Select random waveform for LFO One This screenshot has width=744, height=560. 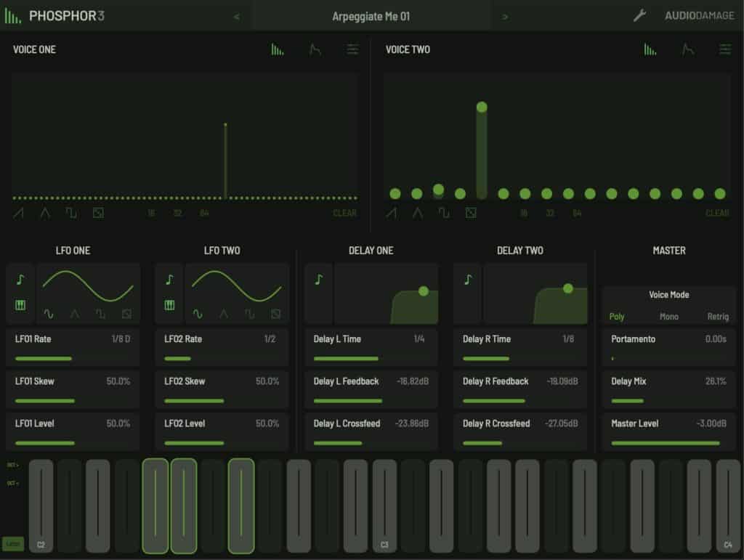pos(126,314)
